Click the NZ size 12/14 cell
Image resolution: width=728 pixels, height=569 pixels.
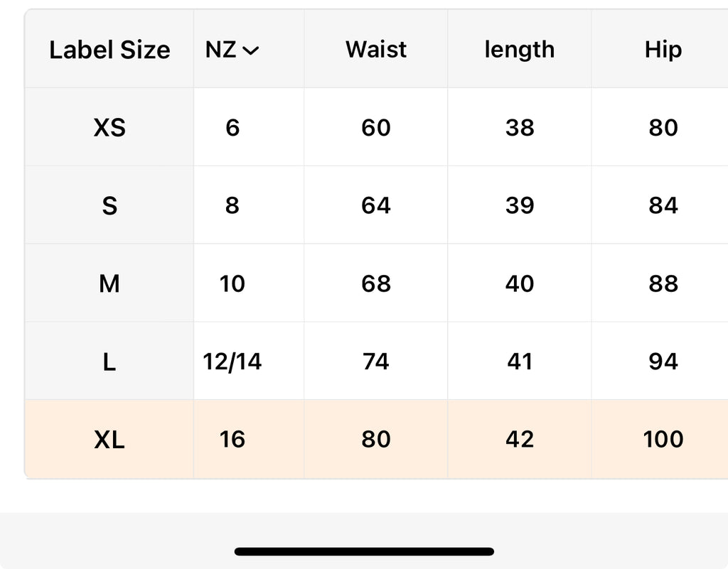coord(232,362)
